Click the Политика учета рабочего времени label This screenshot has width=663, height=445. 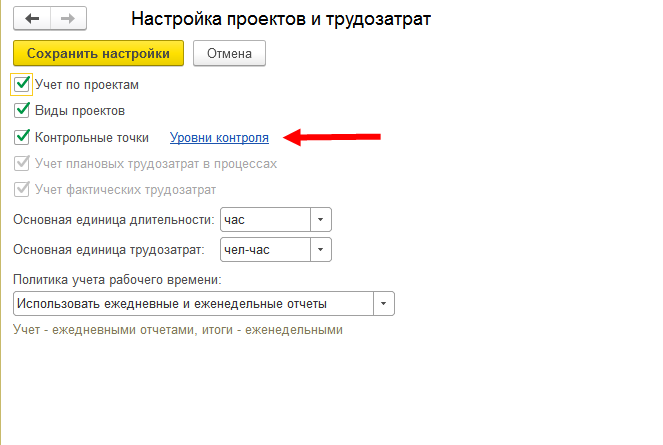(x=116, y=278)
